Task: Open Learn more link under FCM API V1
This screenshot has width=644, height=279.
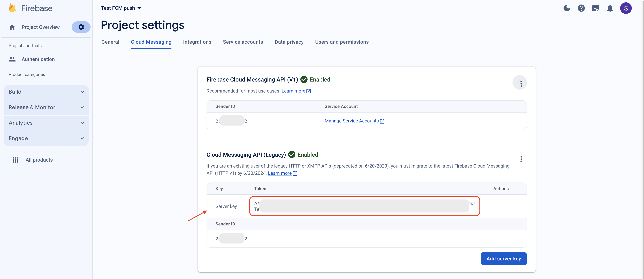Action: [x=293, y=91]
